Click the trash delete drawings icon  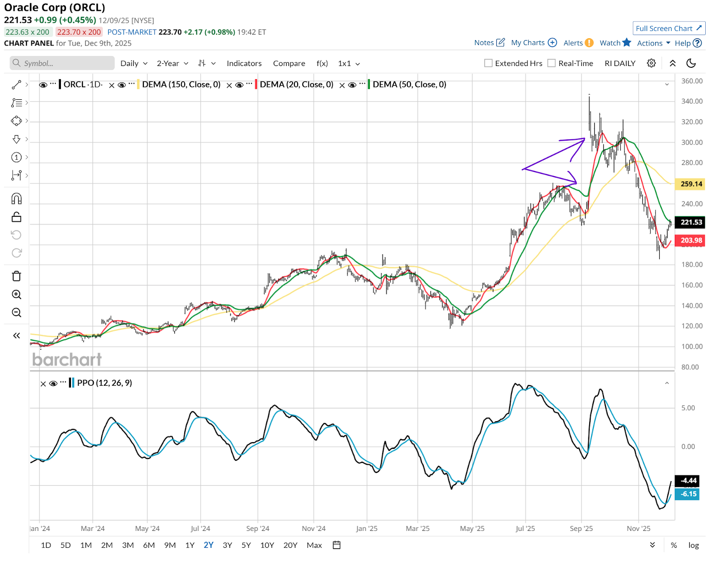[x=16, y=276]
